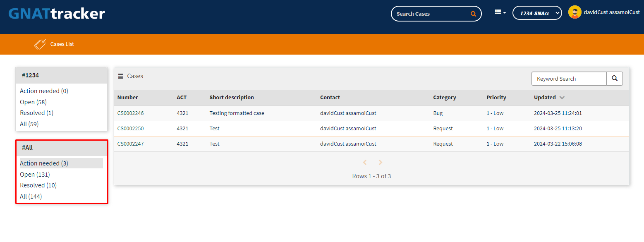Click the Cases List breadcrumb link
644x242 pixels.
[x=62, y=44]
